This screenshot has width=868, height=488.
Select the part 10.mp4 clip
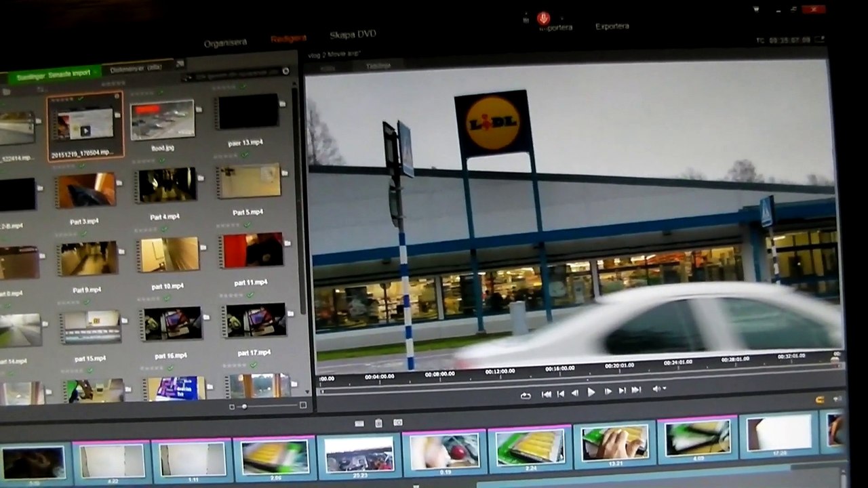tap(168, 254)
